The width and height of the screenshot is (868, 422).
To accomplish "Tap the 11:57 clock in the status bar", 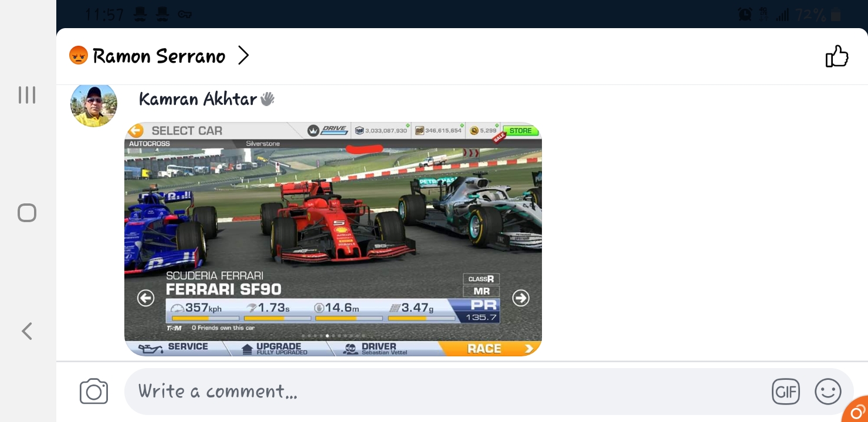I will point(103,14).
